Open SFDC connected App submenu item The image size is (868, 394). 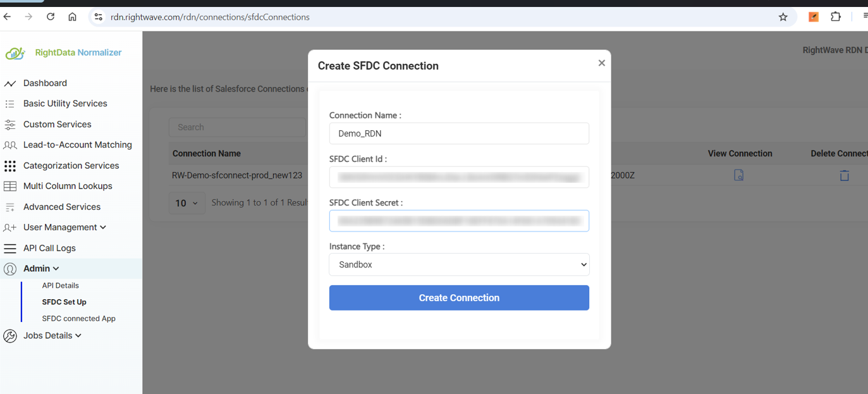pos(79,319)
